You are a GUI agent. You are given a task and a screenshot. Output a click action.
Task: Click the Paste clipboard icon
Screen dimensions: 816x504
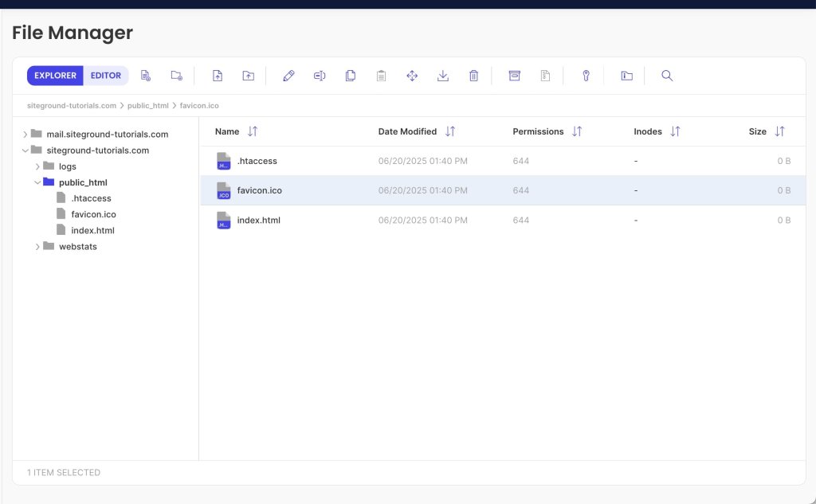[x=381, y=76]
